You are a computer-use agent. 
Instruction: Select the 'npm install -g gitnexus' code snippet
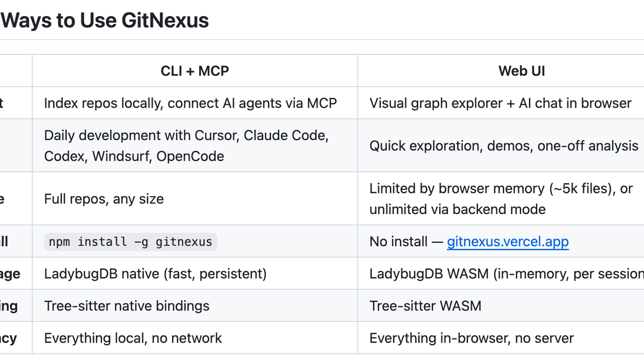pyautogui.click(x=131, y=242)
